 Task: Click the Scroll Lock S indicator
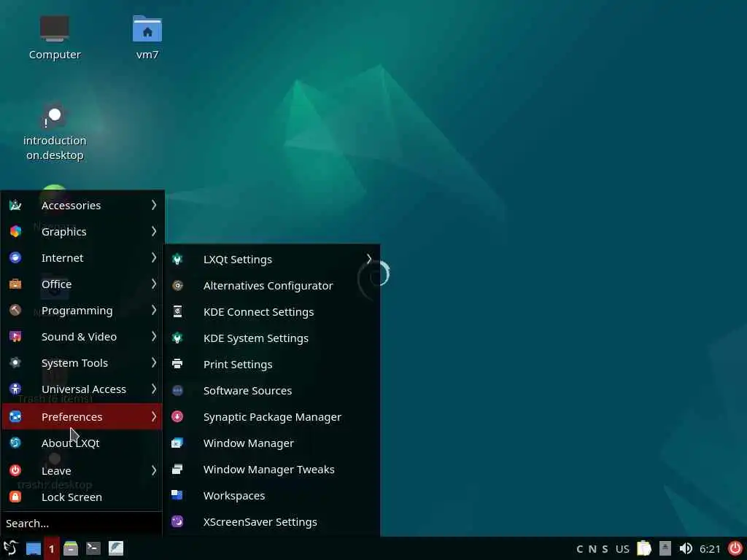click(605, 549)
